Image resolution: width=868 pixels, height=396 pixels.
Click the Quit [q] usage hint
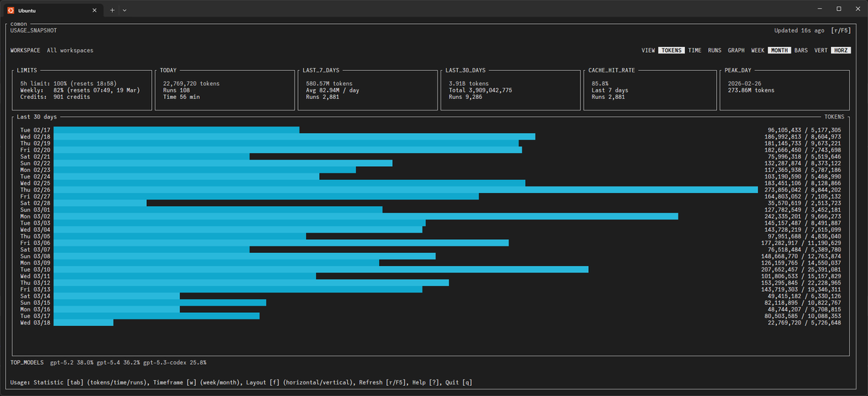tap(460, 382)
